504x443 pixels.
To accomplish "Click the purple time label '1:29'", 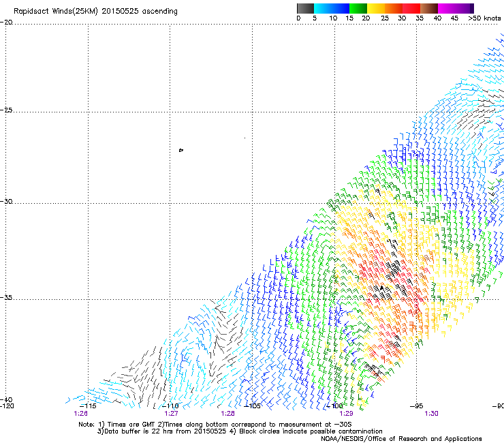I will (346, 414).
